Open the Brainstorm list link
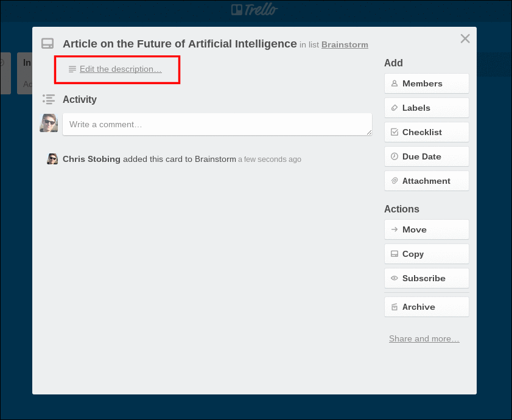This screenshot has width=512, height=420. coord(345,44)
